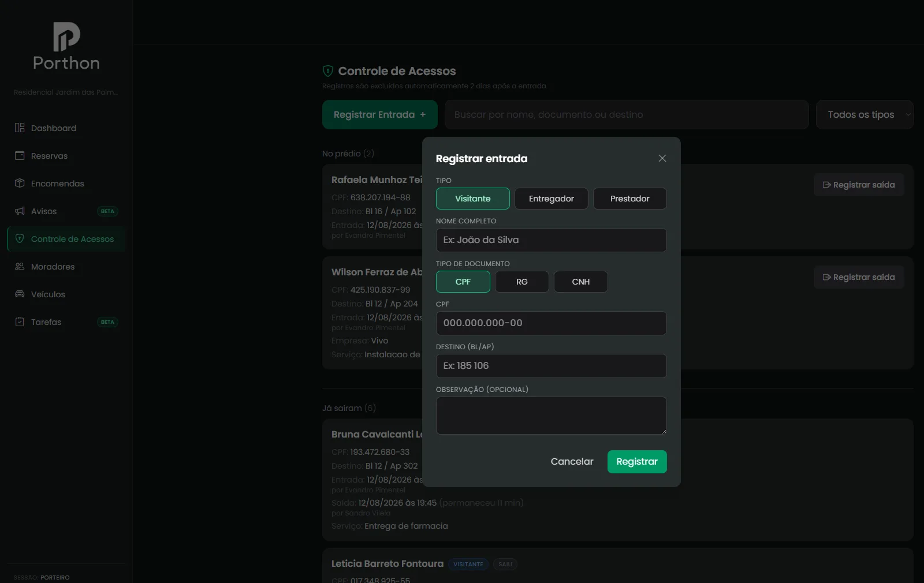Viewport: 924px width, 583px height.
Task: Click the Visitante tag on Leticia's card
Action: pyautogui.click(x=468, y=564)
